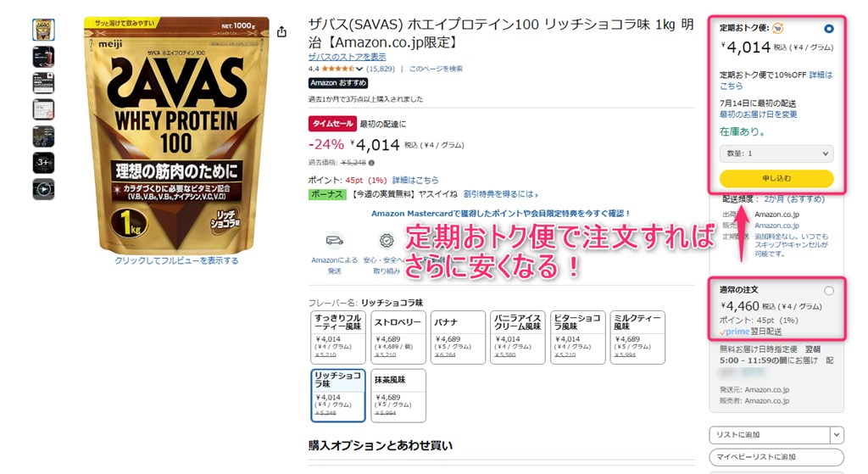
Task: Open the 数量 quantity dropdown
Action: 776,153
